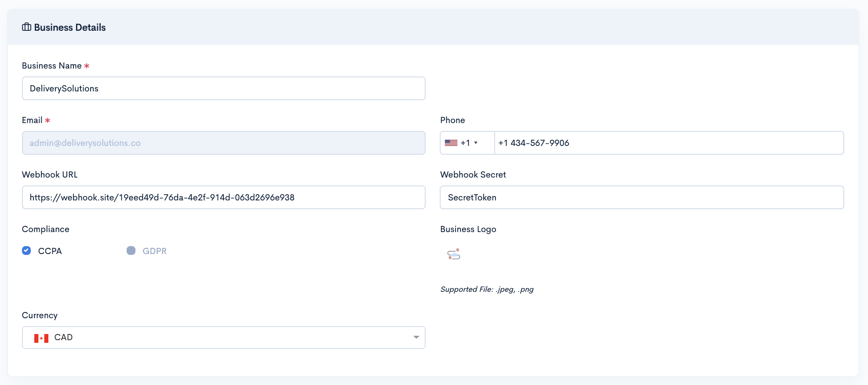Click the GDPR text label
This screenshot has width=868, height=385.
[155, 251]
